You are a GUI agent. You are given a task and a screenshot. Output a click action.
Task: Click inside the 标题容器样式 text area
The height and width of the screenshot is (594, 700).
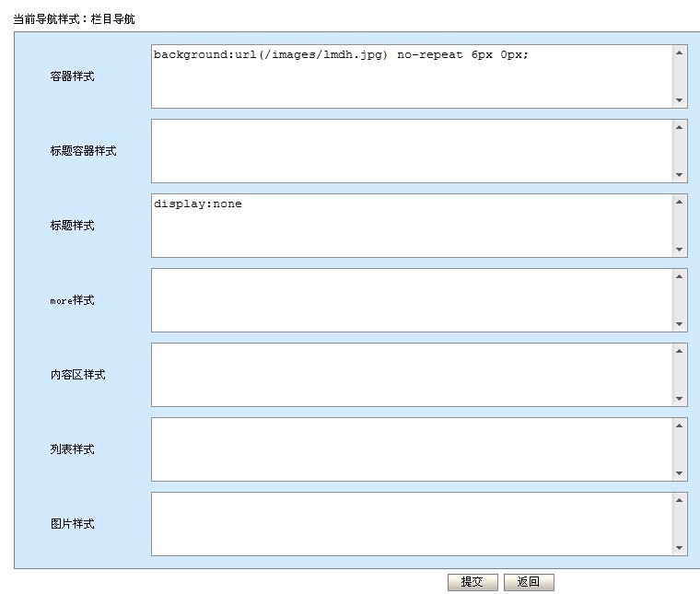(x=412, y=151)
